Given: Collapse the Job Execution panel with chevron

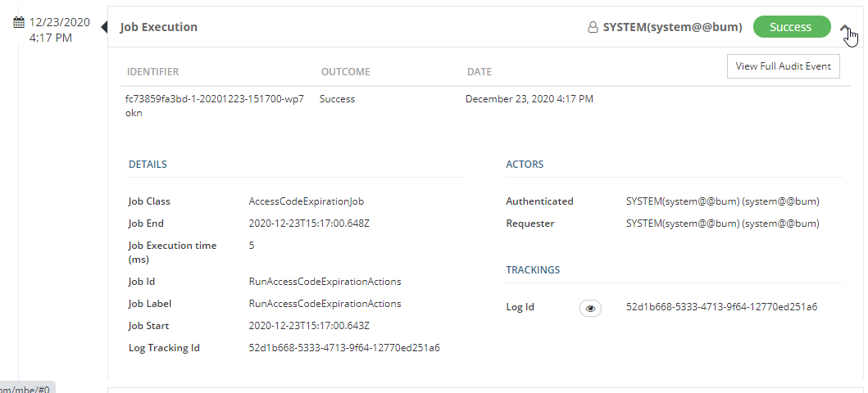Looking at the screenshot, I should click(845, 28).
